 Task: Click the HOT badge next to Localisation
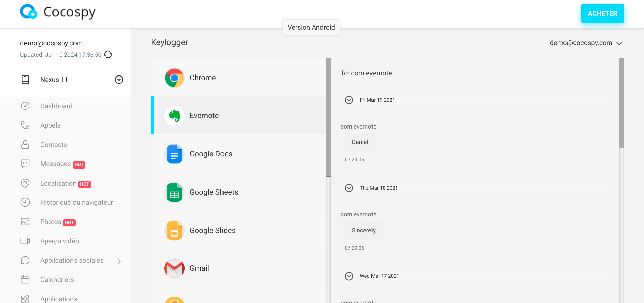pyautogui.click(x=85, y=184)
